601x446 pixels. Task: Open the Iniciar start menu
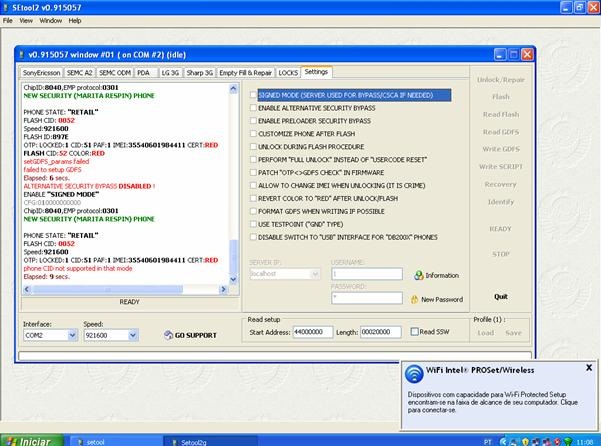coord(32,441)
